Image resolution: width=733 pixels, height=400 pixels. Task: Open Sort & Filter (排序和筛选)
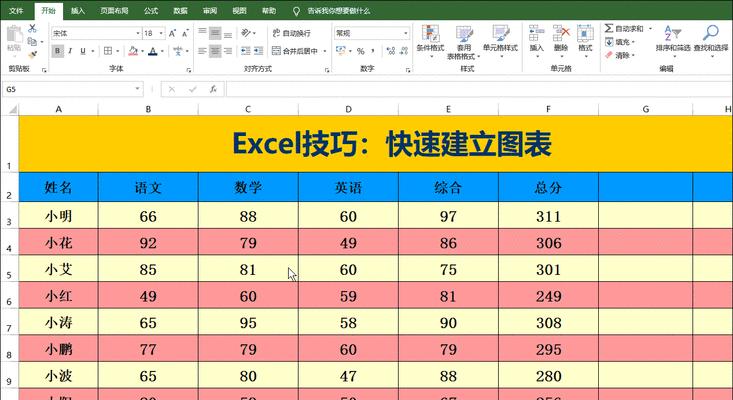click(673, 39)
